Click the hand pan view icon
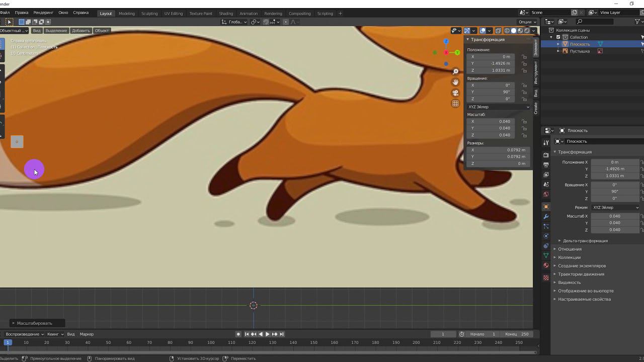644x362 pixels. [455, 82]
